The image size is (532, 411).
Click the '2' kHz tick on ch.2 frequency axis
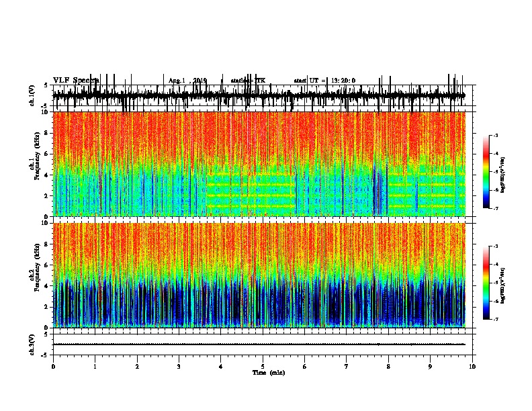pyautogui.click(x=46, y=307)
